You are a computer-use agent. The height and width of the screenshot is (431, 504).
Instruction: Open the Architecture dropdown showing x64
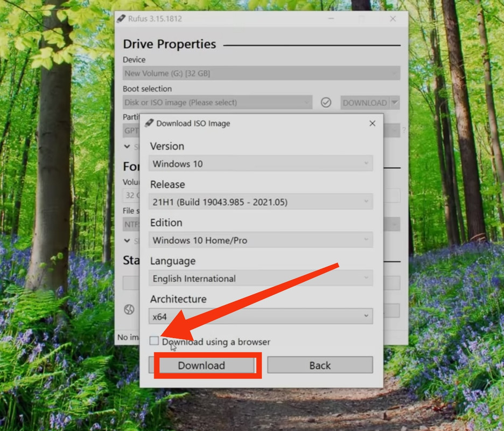pos(261,316)
